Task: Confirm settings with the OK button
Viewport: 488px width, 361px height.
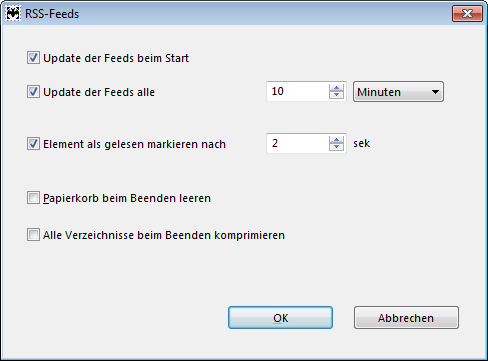Action: click(x=280, y=318)
